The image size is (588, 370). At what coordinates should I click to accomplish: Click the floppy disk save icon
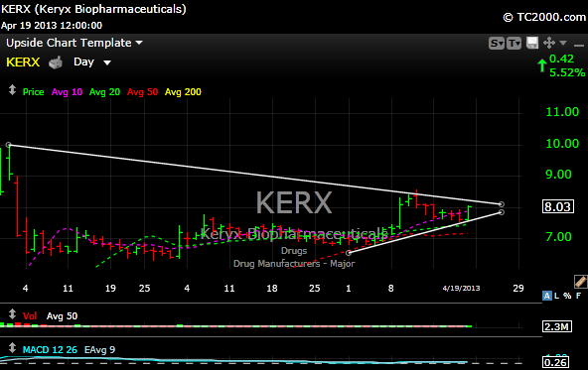click(532, 43)
